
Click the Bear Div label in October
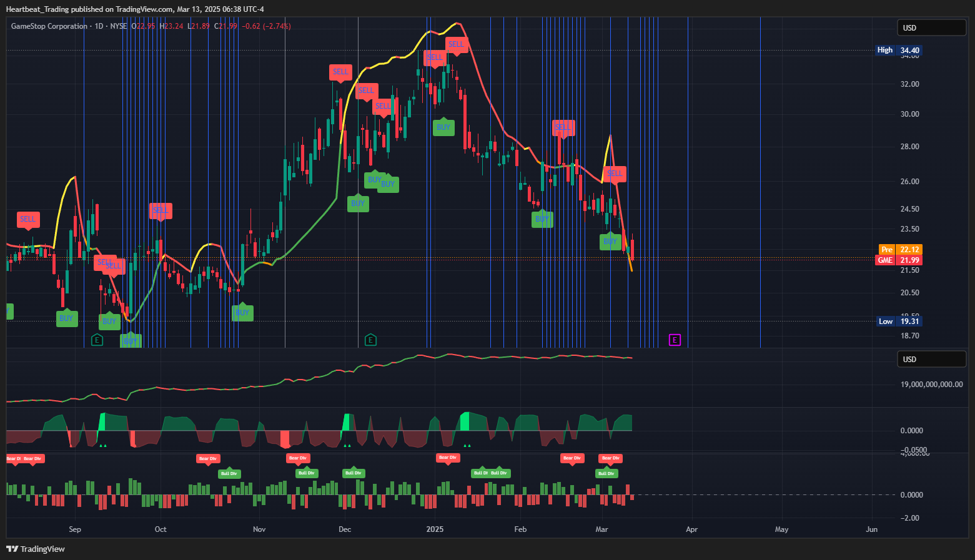coord(208,459)
